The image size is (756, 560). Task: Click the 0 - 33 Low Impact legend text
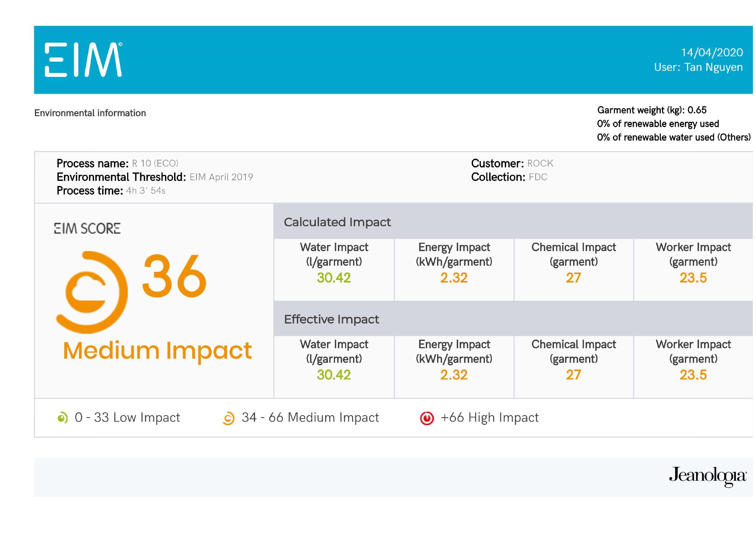point(127,418)
